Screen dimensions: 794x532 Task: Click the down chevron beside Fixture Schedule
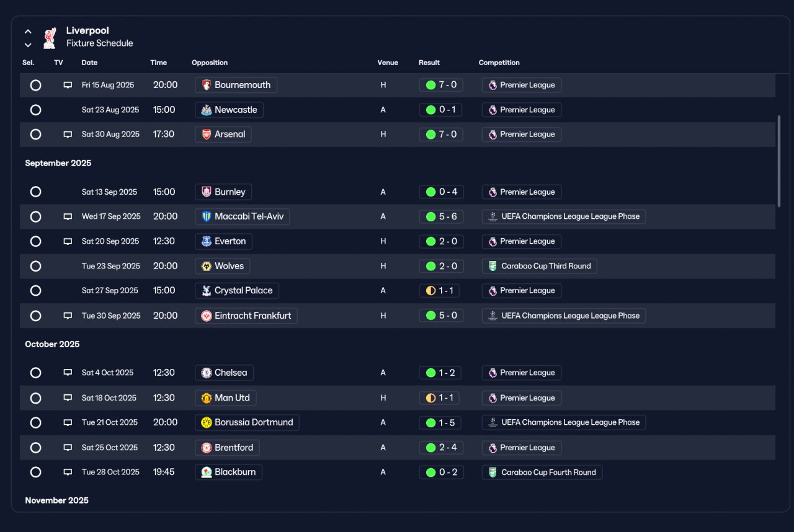tap(28, 45)
